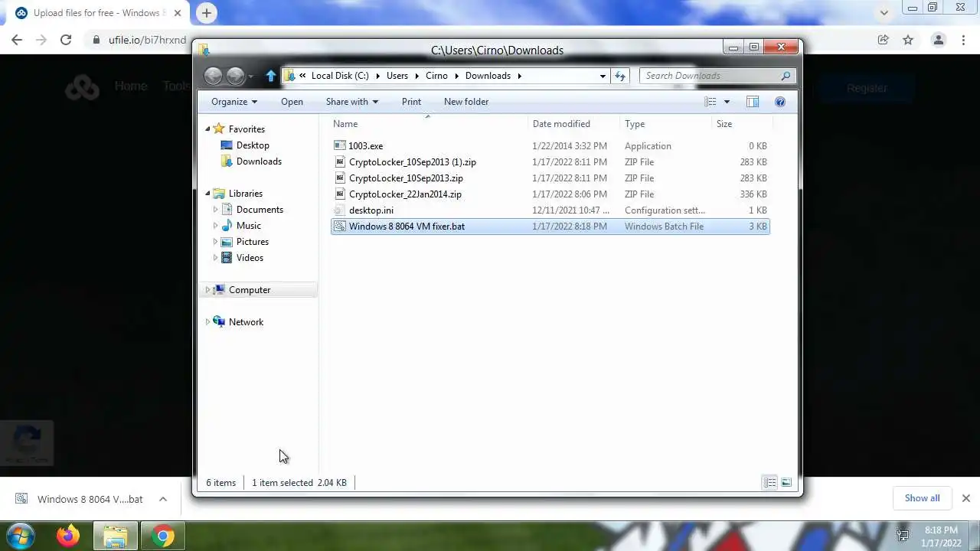Screen dimensions: 980x551
Task: Select CryptoLocker_10Sep2013 (1).zip icon
Action: 341,161
